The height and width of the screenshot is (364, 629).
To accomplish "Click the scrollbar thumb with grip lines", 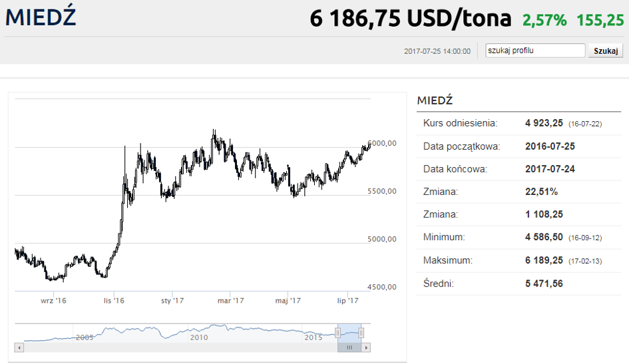I will pos(349,347).
